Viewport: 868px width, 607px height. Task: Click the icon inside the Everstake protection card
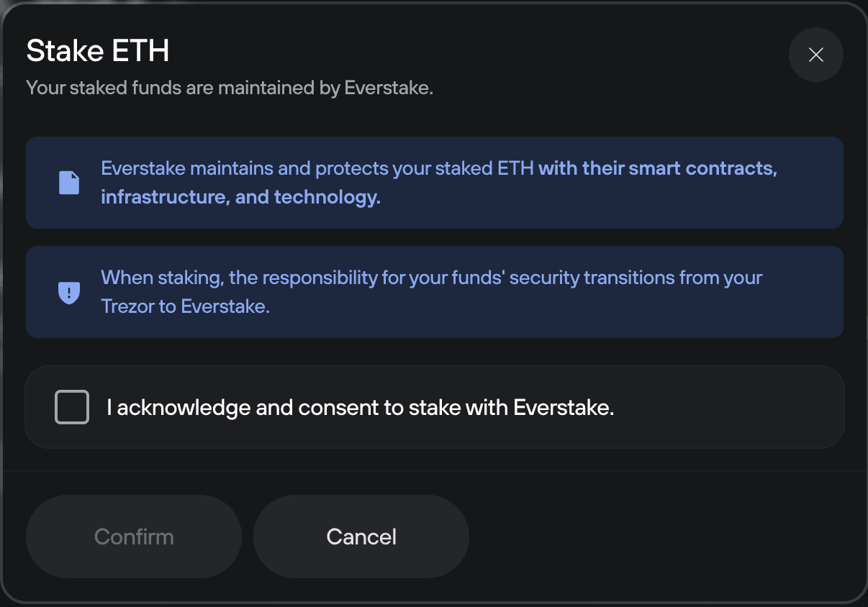click(x=69, y=182)
